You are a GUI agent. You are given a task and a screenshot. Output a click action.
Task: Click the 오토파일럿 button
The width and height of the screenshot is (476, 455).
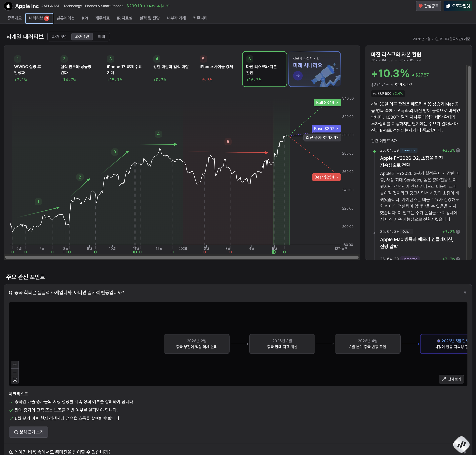pyautogui.click(x=457, y=6)
